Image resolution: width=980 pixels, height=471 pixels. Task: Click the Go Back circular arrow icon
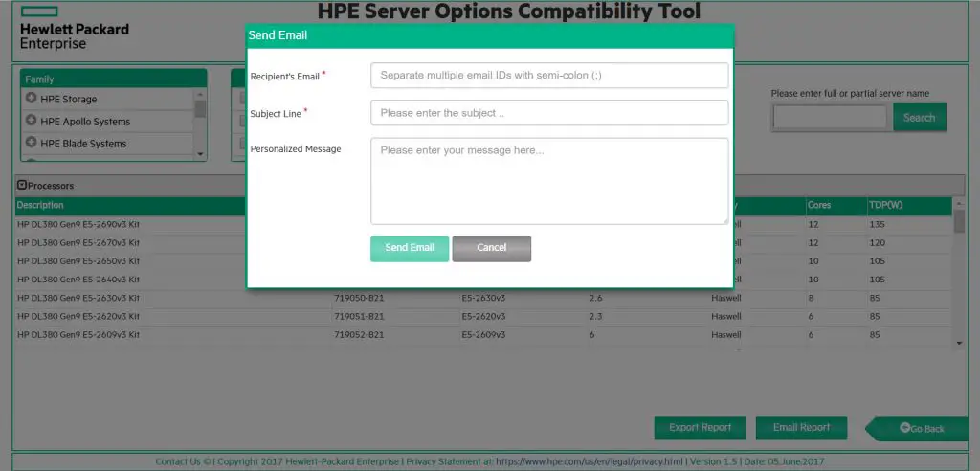tap(905, 428)
